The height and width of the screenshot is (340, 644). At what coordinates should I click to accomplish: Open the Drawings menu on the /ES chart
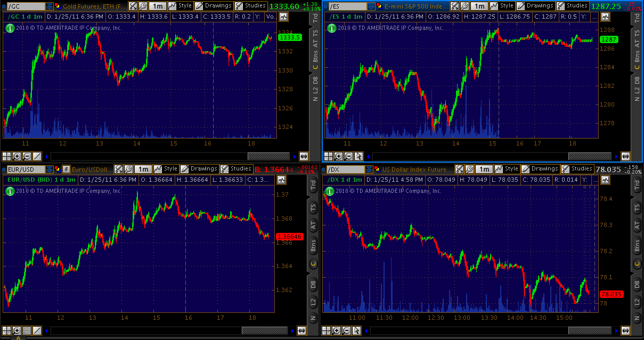point(535,6)
